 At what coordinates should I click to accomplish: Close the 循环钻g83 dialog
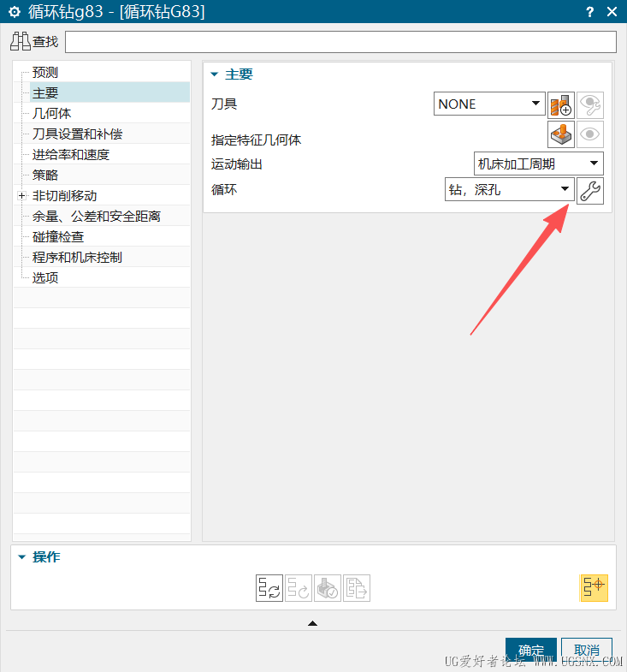pyautogui.click(x=612, y=12)
